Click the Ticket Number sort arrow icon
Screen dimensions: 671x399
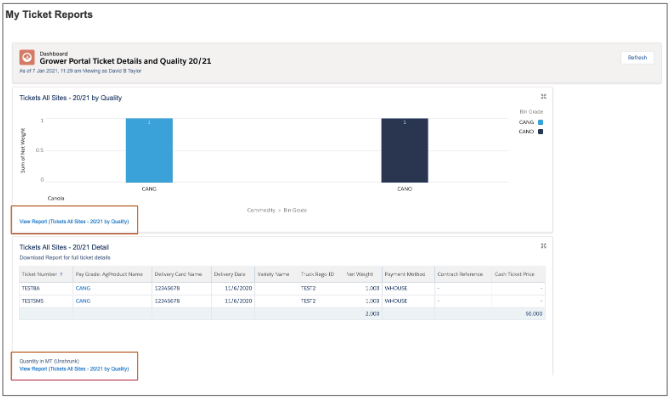click(x=61, y=274)
